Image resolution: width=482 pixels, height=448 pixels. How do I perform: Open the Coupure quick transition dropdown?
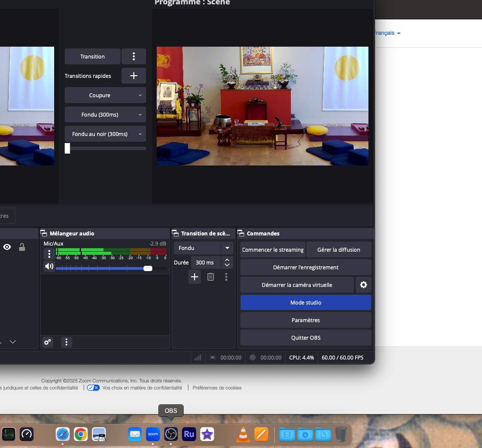coord(105,95)
